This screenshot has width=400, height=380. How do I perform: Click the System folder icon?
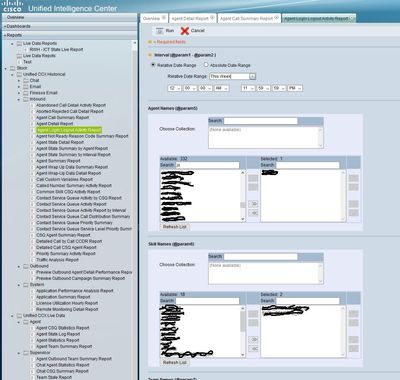point(26,285)
